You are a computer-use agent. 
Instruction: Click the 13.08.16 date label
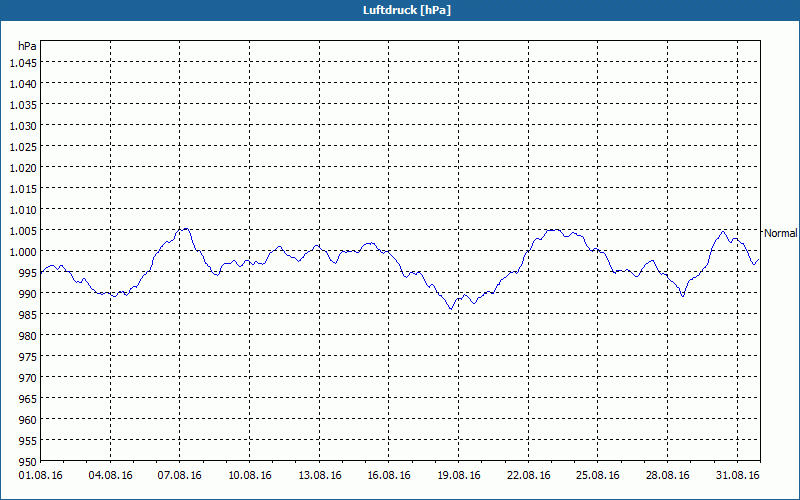pos(319,476)
